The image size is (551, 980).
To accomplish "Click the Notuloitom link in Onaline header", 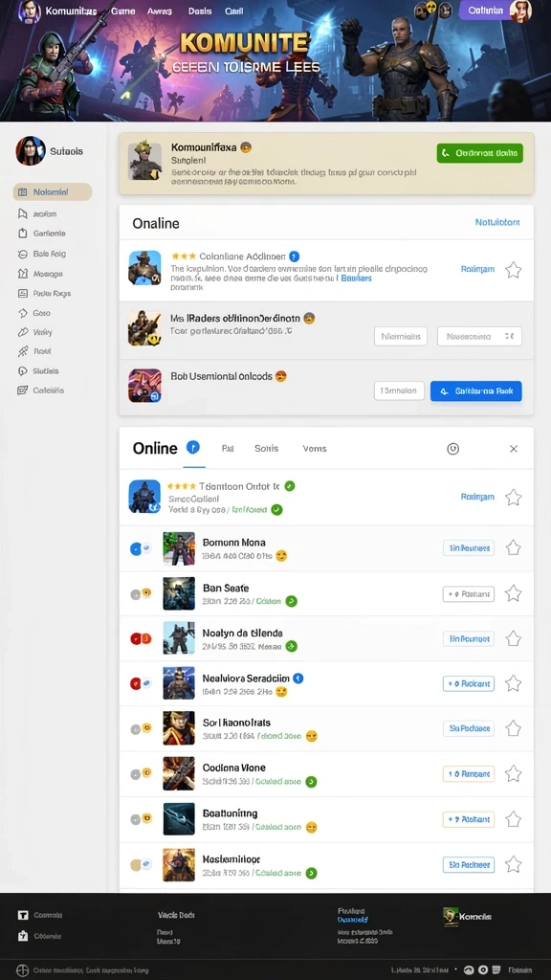I will click(x=497, y=222).
